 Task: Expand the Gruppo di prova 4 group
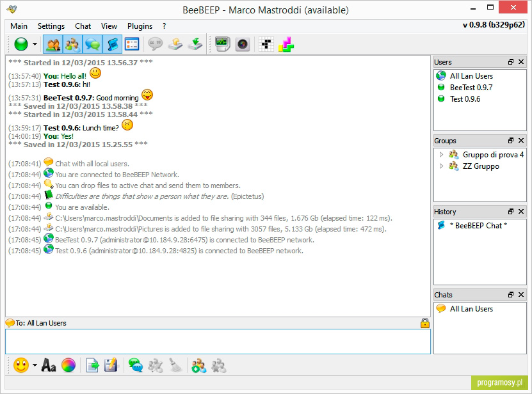[441, 155]
